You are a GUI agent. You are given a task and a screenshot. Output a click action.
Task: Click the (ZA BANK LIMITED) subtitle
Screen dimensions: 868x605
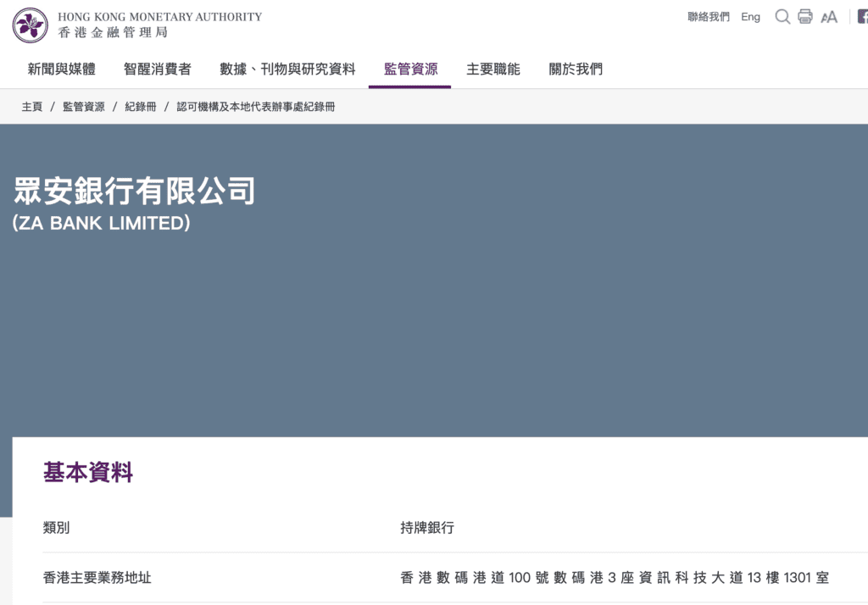click(x=102, y=223)
